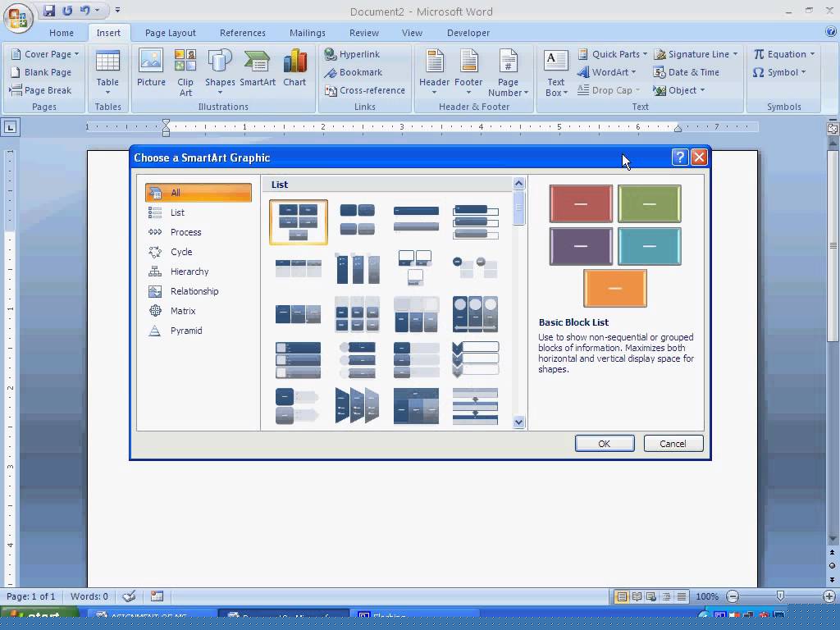Select the Hierarchy category in list
Viewport: 840px width, 630px height.
(x=189, y=272)
